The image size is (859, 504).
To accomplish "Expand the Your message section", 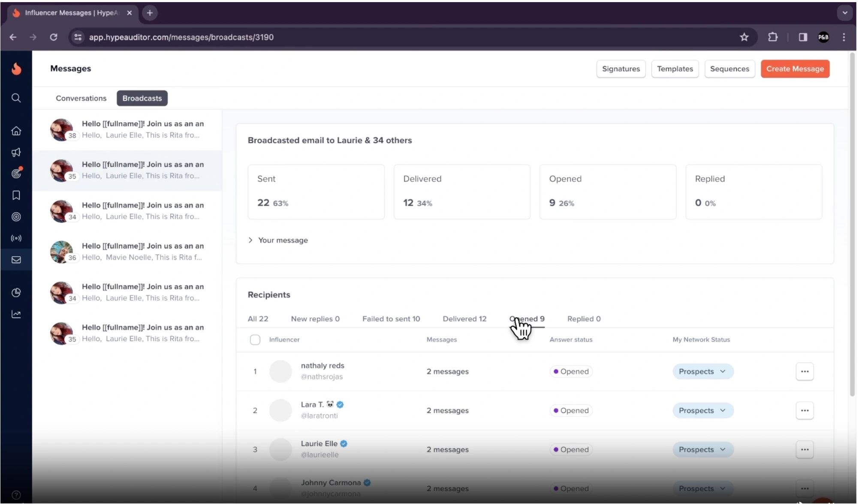I will [278, 240].
